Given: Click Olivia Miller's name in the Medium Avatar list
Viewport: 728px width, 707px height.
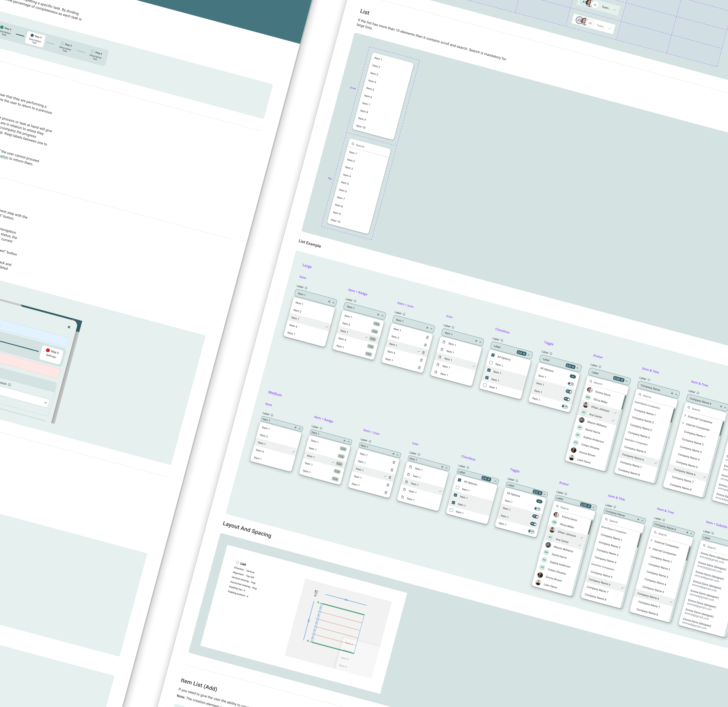Looking at the screenshot, I should pos(567,526).
